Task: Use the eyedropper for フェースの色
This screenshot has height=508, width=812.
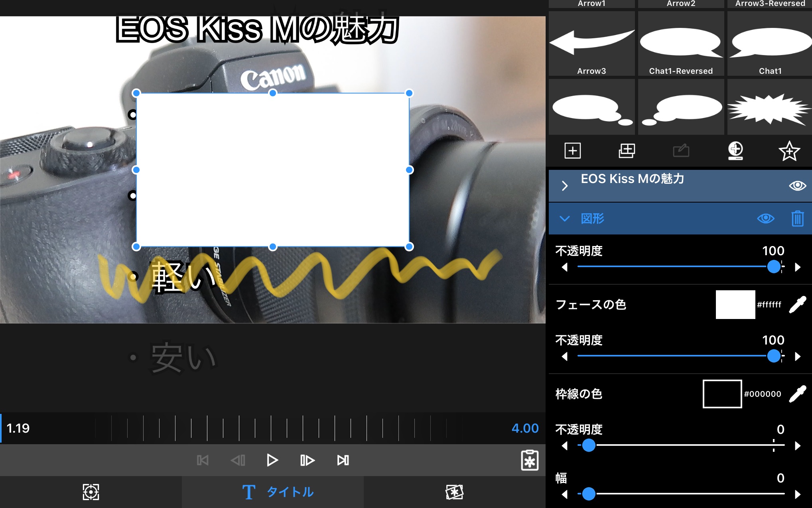Action: [798, 305]
